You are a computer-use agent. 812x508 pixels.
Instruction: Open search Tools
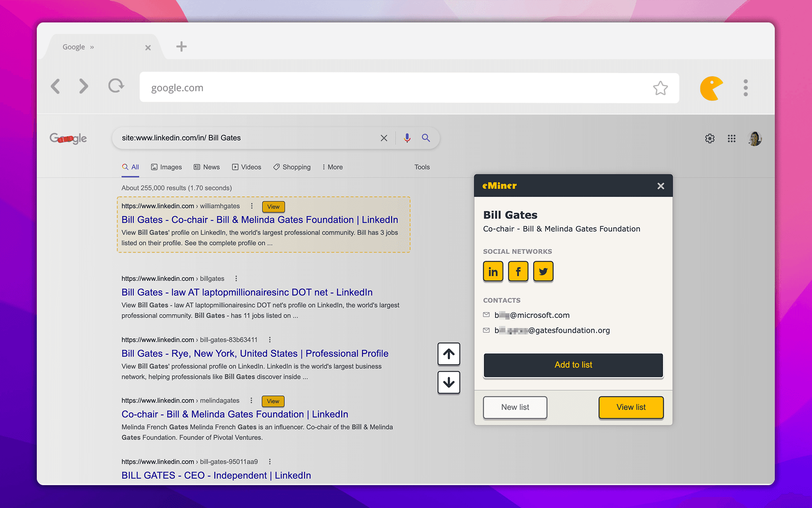coord(422,167)
